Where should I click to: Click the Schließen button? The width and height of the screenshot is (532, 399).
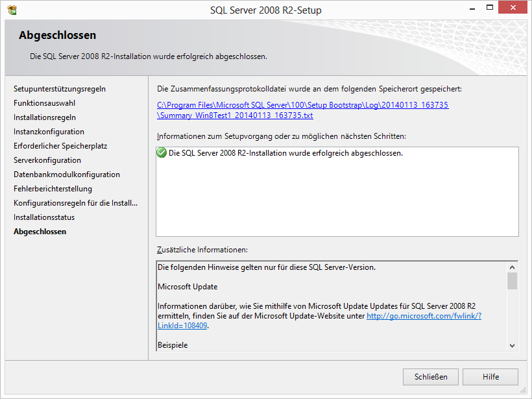pos(431,376)
